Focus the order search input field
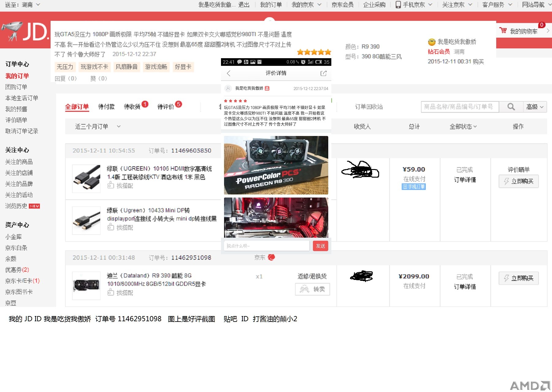This screenshot has width=552, height=392. point(460,107)
